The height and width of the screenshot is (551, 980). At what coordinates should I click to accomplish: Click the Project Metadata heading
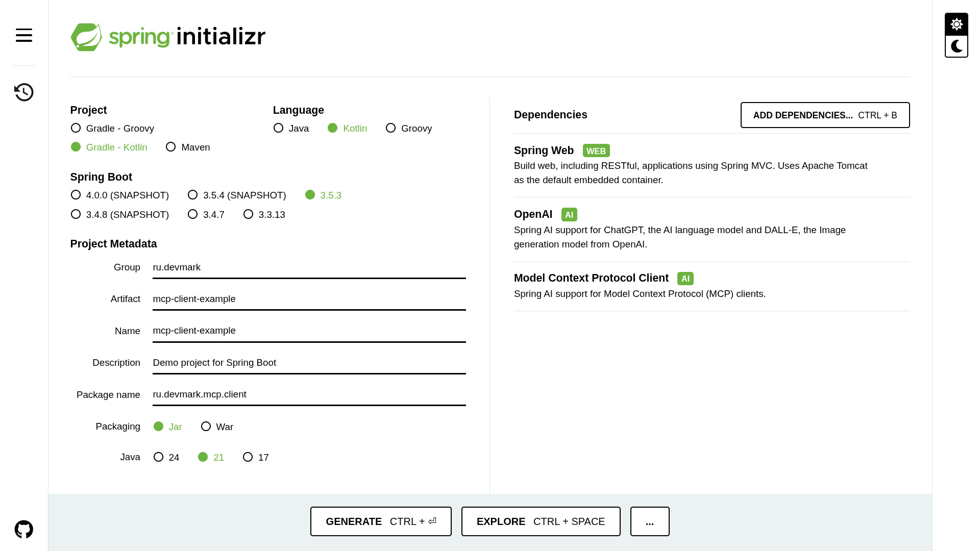[x=113, y=244]
